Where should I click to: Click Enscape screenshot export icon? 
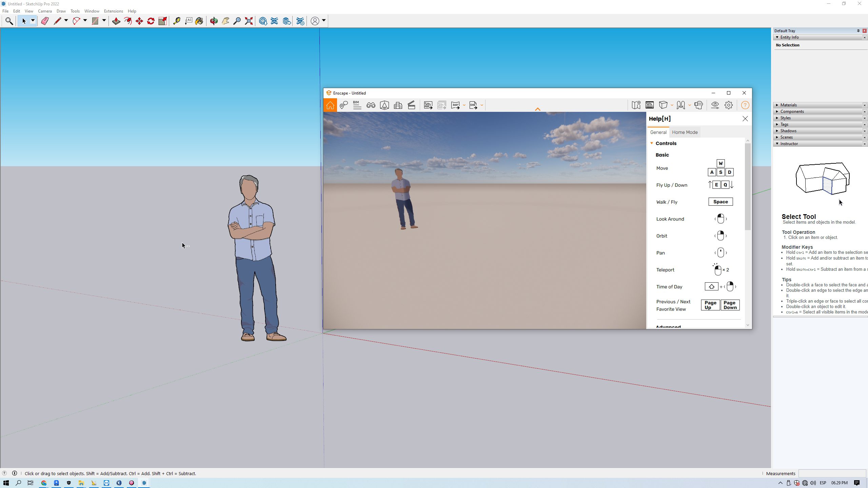pos(428,105)
